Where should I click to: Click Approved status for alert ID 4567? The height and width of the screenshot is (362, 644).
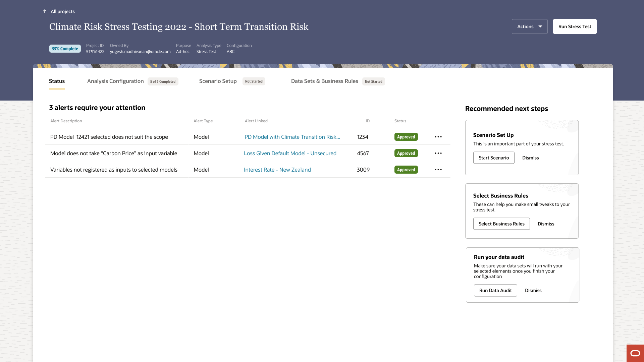click(x=406, y=153)
